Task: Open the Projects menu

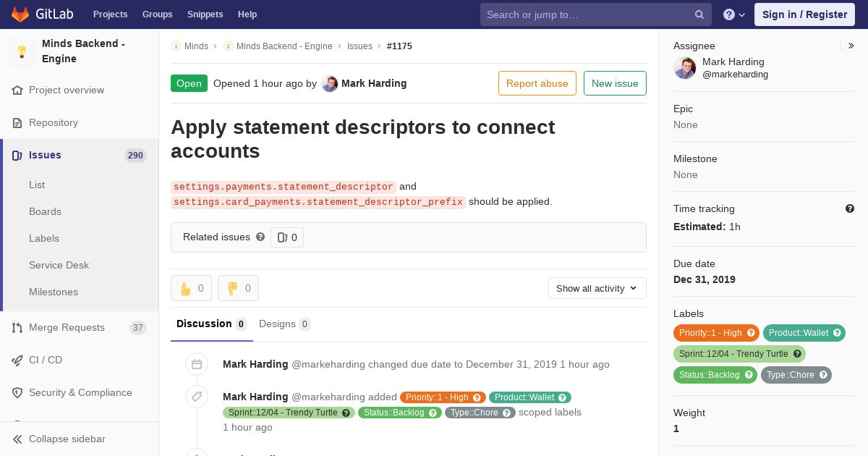Action: click(x=110, y=14)
